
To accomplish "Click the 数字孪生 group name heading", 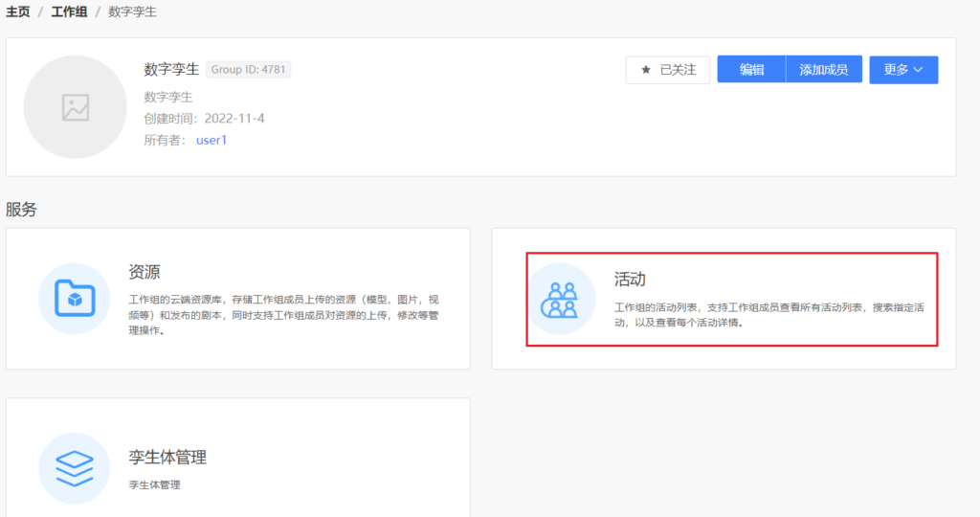I will click(x=171, y=69).
